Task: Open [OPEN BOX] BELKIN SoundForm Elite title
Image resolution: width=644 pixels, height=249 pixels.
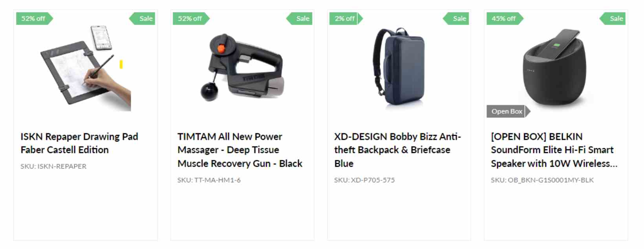Action: 554,150
